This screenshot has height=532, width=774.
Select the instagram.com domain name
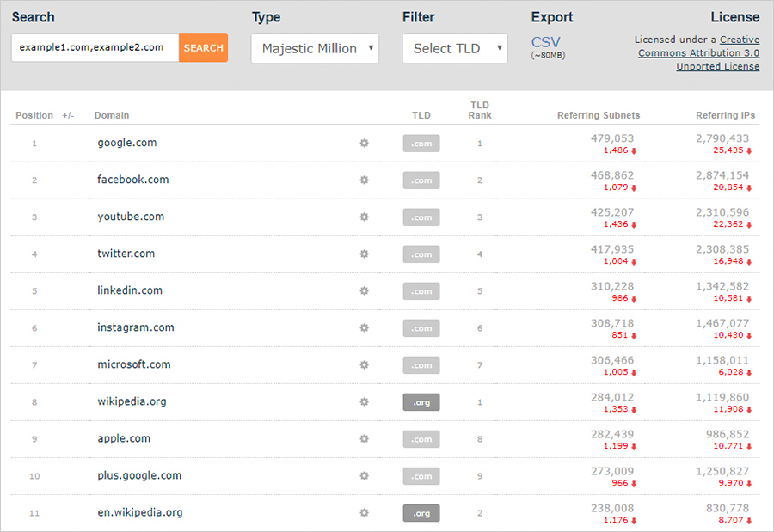coord(136,327)
